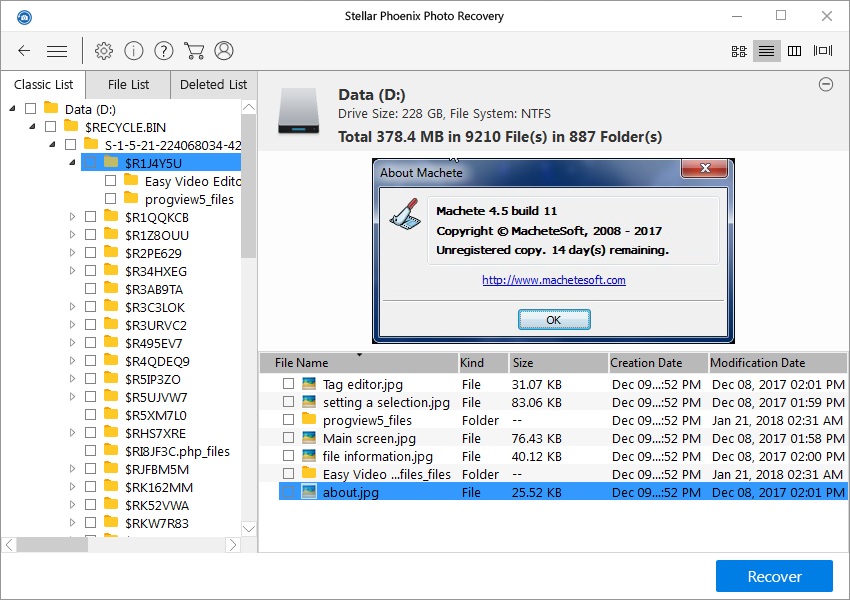The image size is (850, 600).
Task: Select the Tag editor.jpg checkbox
Action: tap(290, 383)
